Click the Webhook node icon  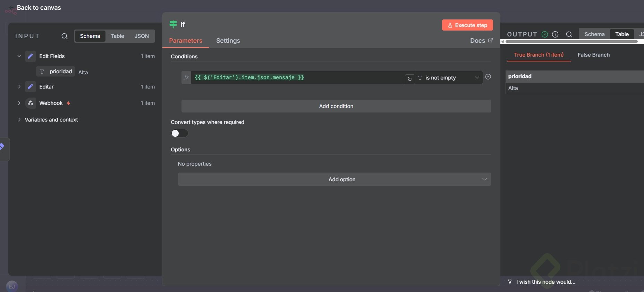click(x=31, y=103)
